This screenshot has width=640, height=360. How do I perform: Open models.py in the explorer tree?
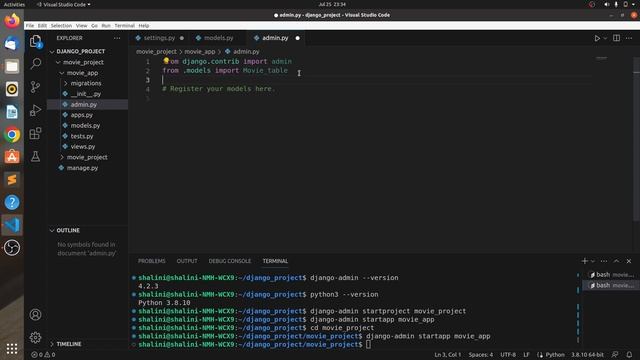click(x=85, y=126)
